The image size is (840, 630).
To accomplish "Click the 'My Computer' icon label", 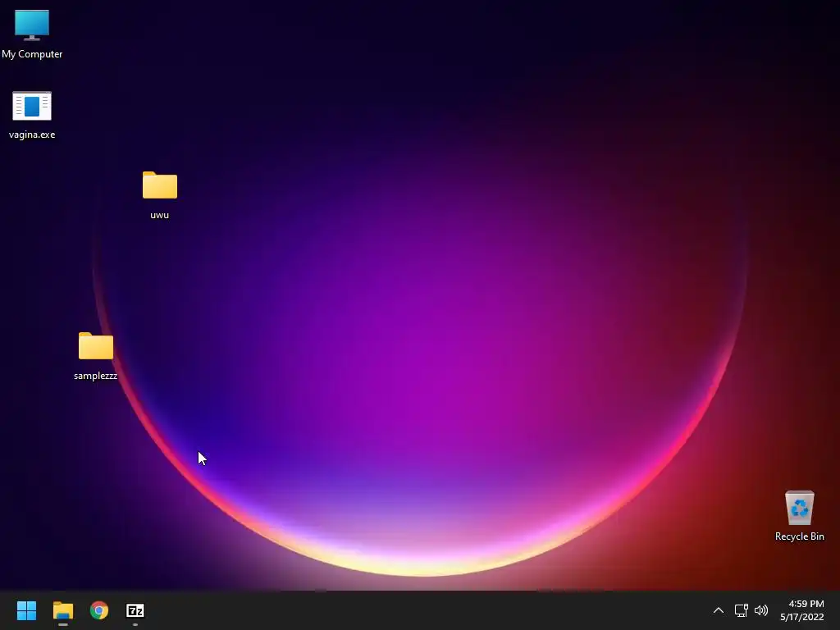I will pos(32,54).
